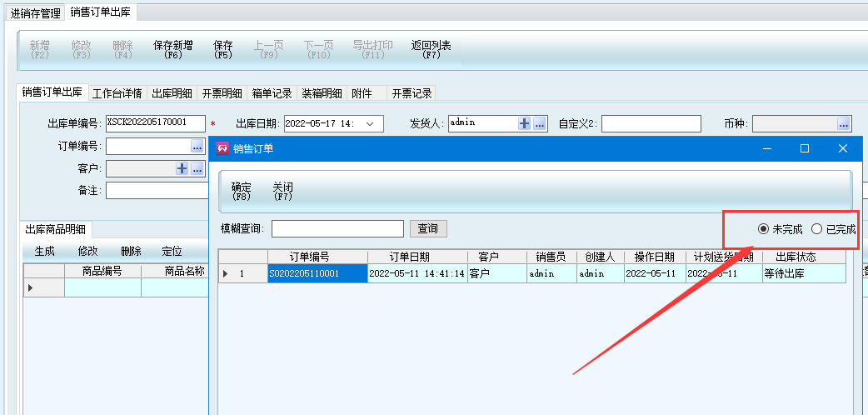The width and height of the screenshot is (868, 415).
Task: Click 返回列表 (F7) in the toolbar
Action: tap(431, 50)
